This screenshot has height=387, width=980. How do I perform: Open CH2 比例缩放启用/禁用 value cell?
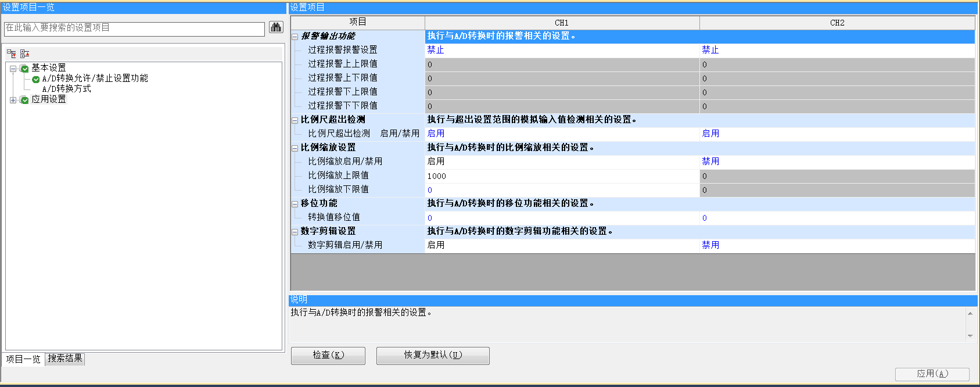pos(837,162)
